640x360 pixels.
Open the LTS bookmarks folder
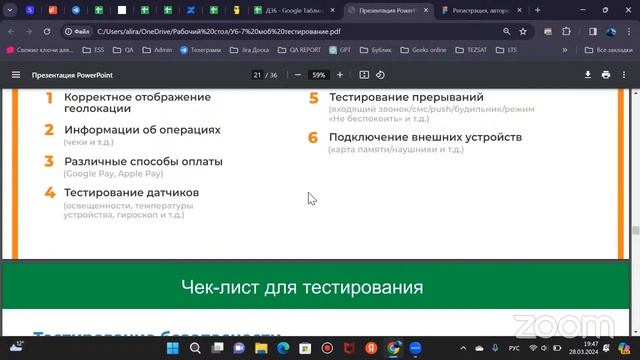coord(507,50)
